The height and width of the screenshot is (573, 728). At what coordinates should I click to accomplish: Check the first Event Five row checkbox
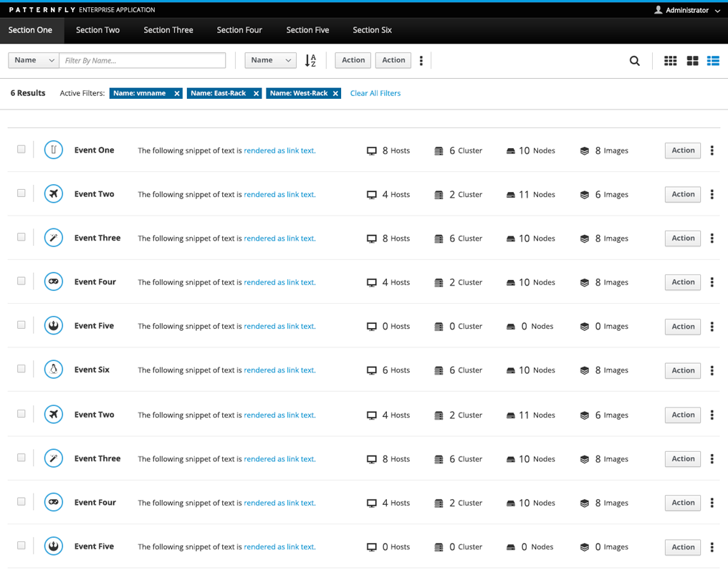click(x=21, y=324)
